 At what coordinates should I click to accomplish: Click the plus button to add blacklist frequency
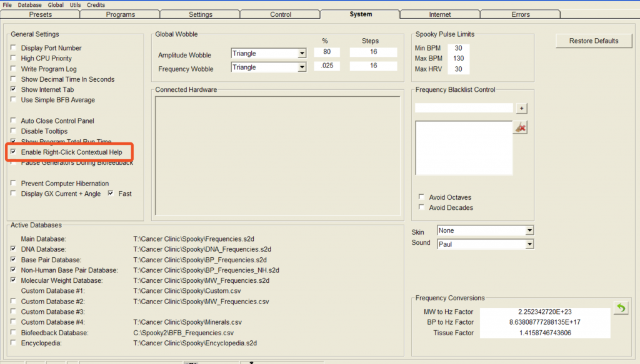pyautogui.click(x=522, y=108)
